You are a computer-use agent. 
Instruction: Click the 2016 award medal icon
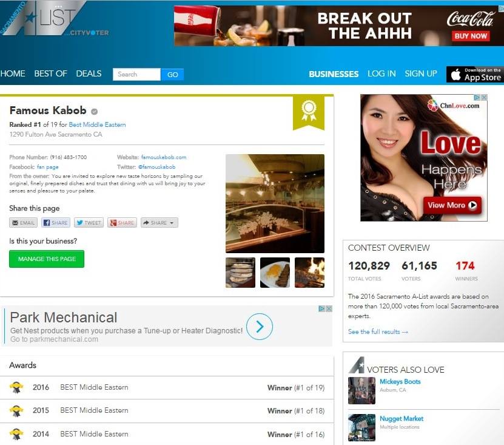tap(16, 387)
